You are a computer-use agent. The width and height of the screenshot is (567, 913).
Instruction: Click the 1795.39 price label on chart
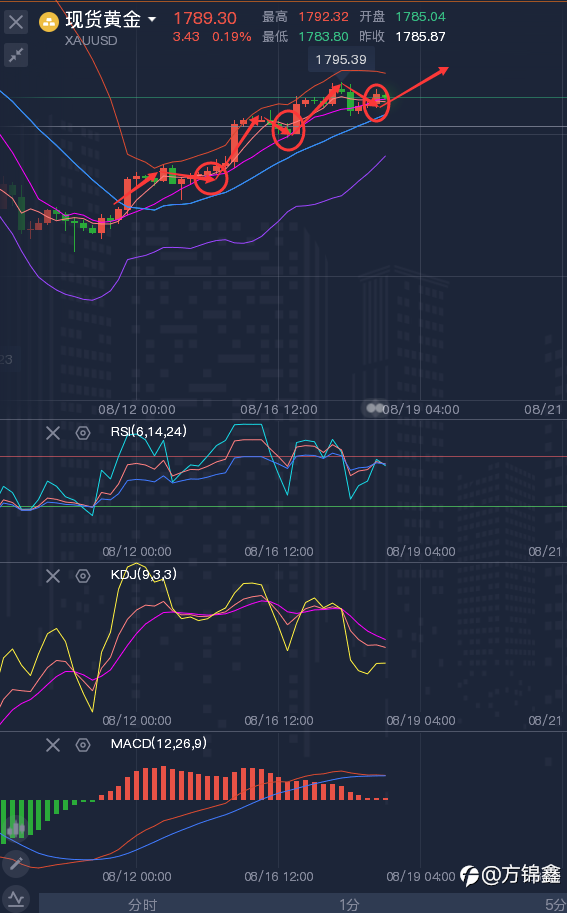[x=341, y=60]
